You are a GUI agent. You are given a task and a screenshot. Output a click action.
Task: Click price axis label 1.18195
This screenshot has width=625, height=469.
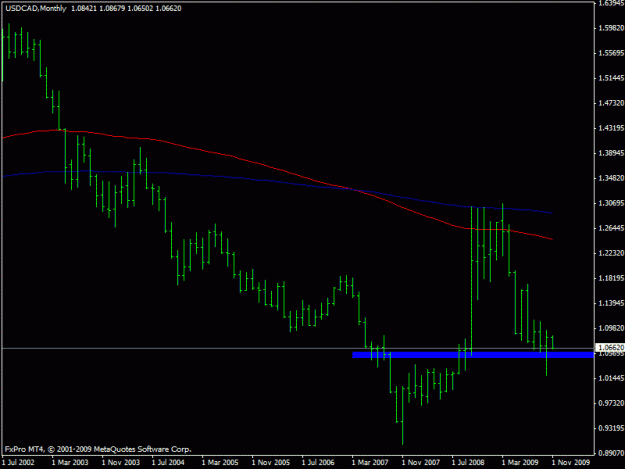click(611, 279)
